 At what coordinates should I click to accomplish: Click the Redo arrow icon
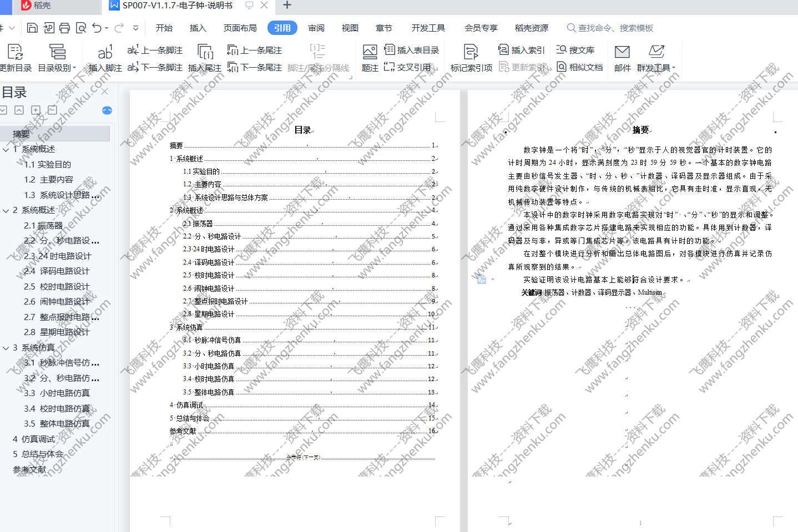coord(119,28)
